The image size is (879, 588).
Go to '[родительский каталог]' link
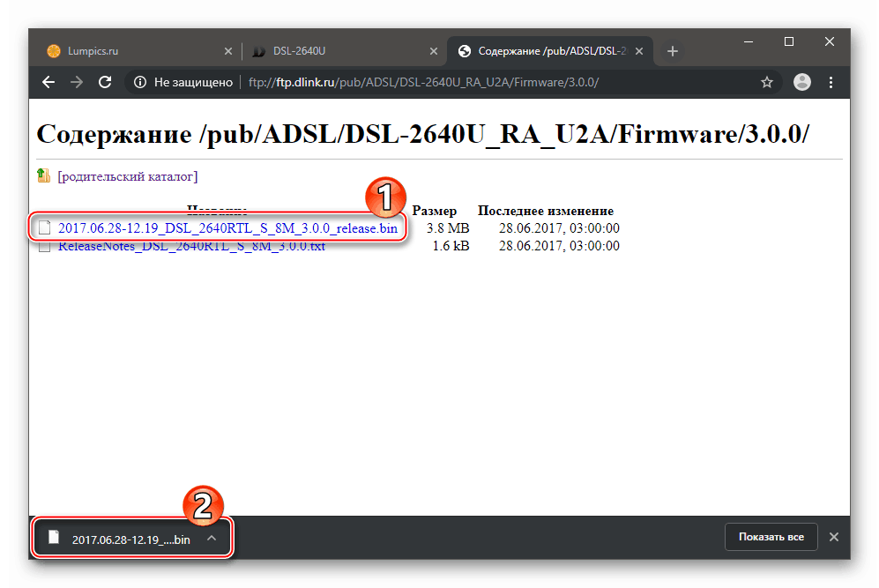pos(128,176)
